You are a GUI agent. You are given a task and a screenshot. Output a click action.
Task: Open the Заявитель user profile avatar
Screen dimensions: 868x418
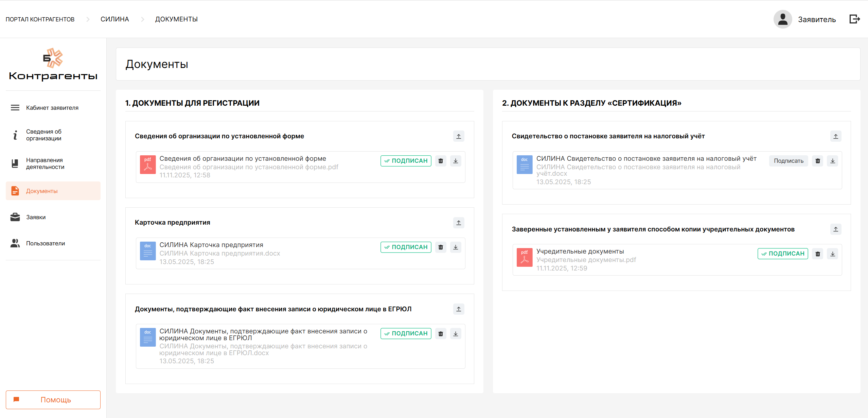click(x=783, y=19)
